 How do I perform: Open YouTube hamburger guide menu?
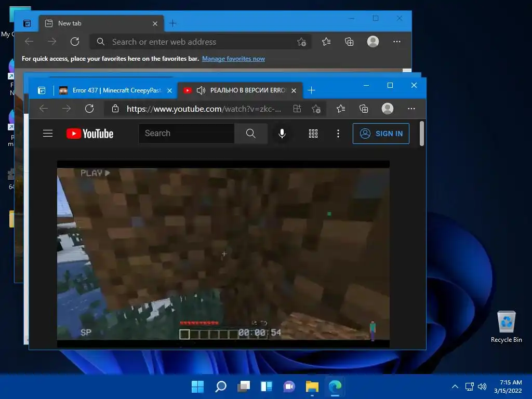coord(48,134)
